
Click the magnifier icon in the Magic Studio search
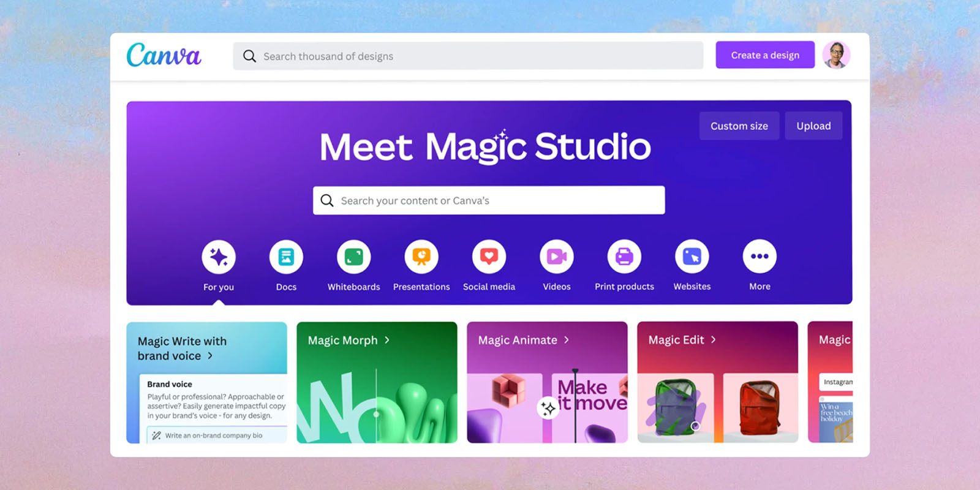327,200
